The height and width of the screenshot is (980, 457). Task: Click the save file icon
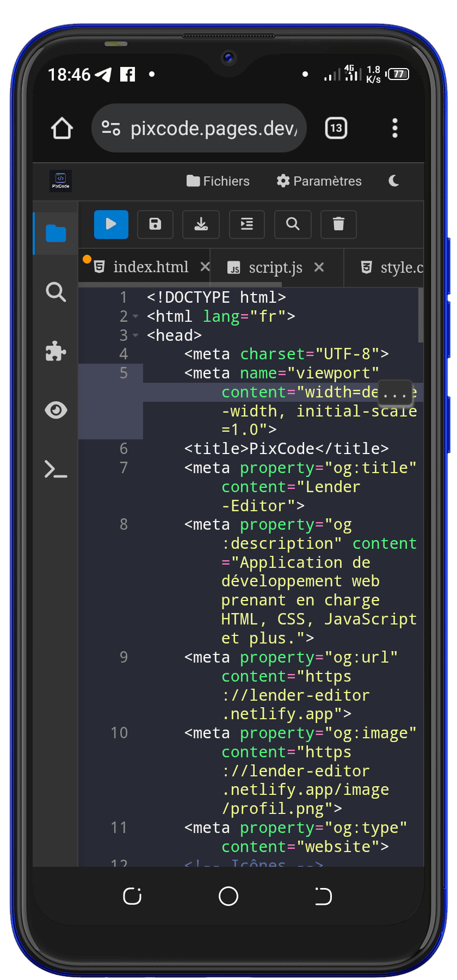155,224
